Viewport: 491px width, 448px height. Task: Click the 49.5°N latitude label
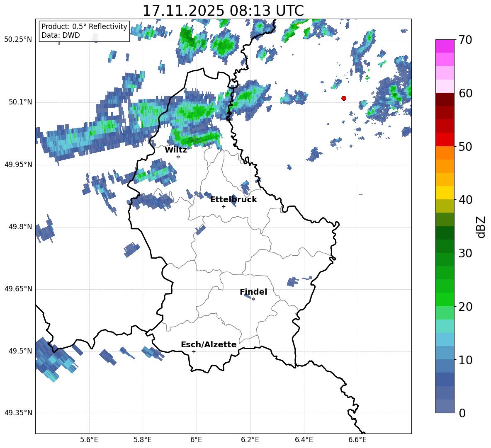click(20, 351)
